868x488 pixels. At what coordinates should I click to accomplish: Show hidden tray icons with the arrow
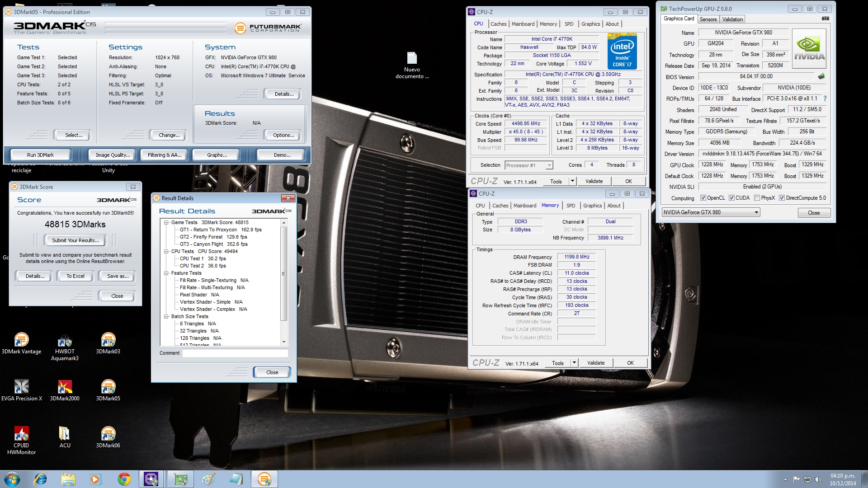785,479
